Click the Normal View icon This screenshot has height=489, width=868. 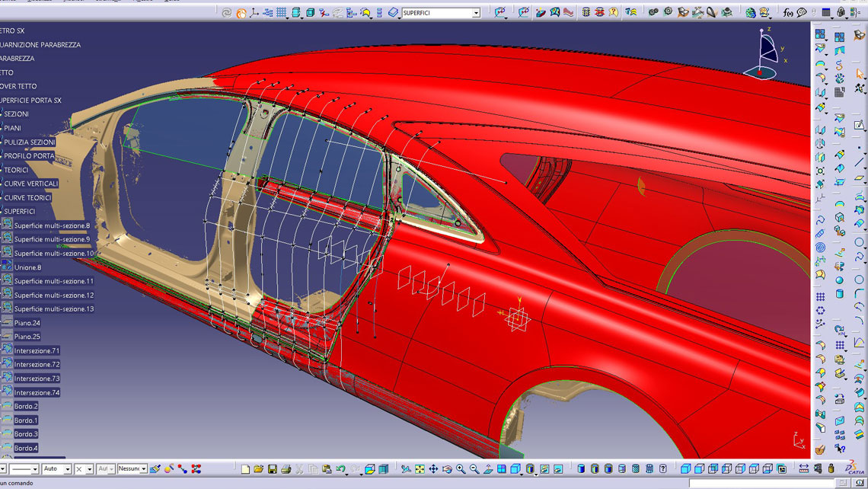[x=488, y=469]
